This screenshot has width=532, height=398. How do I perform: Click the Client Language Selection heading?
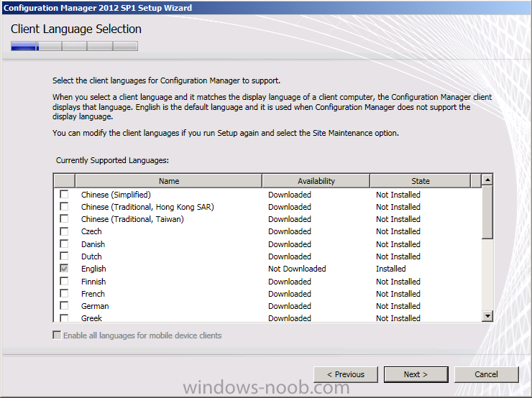tap(76, 29)
